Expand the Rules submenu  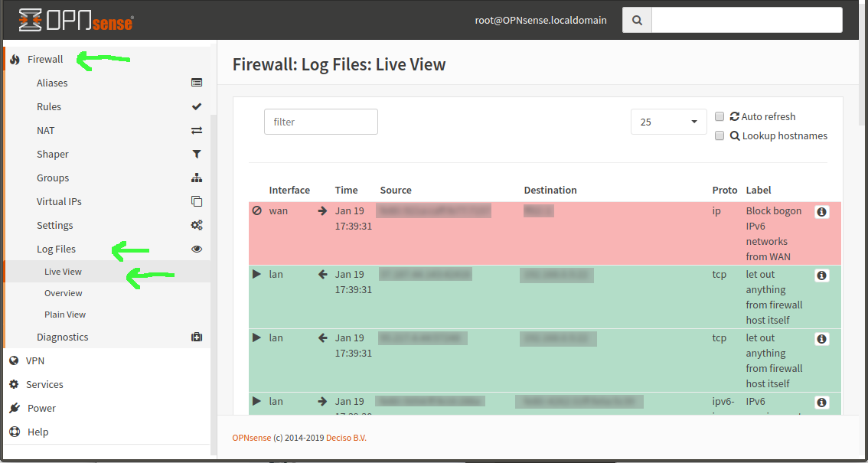49,107
